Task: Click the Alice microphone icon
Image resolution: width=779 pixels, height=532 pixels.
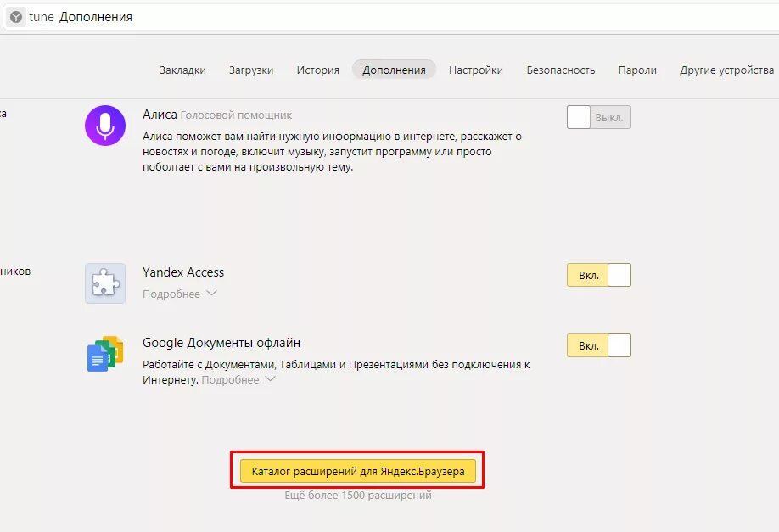Action: (x=105, y=126)
